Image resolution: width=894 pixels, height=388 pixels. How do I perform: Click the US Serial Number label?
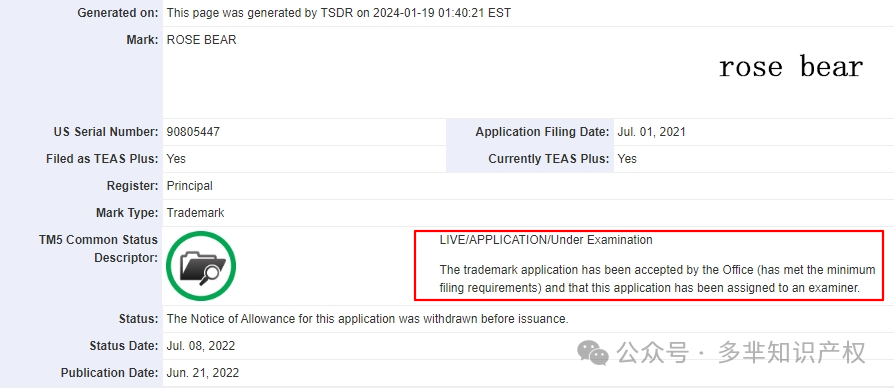(x=105, y=132)
